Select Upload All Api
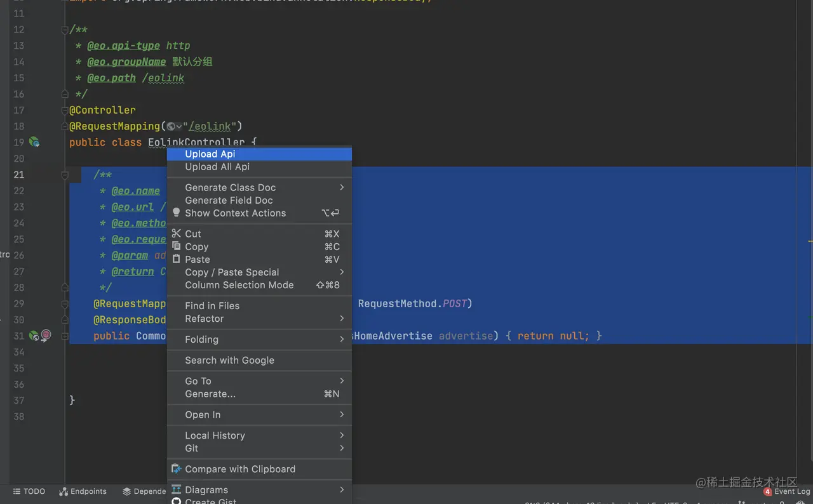The height and width of the screenshot is (504, 813). tap(259, 166)
